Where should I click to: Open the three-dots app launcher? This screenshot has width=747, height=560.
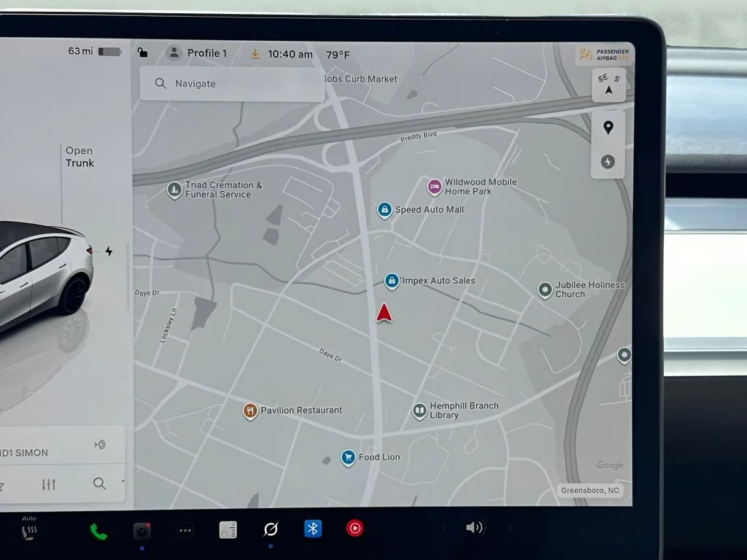[185, 530]
